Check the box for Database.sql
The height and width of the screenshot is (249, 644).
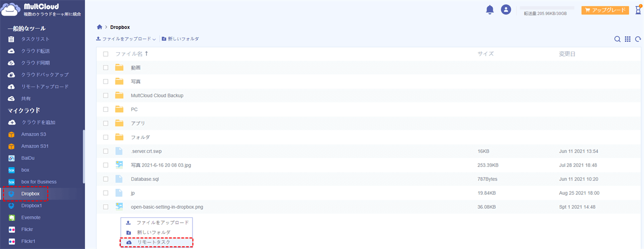coord(105,179)
